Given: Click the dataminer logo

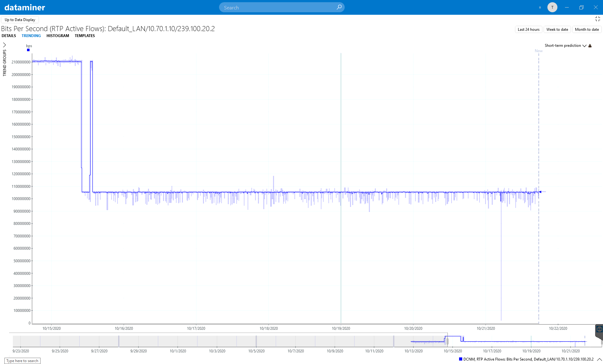Looking at the screenshot, I should [x=25, y=7].
